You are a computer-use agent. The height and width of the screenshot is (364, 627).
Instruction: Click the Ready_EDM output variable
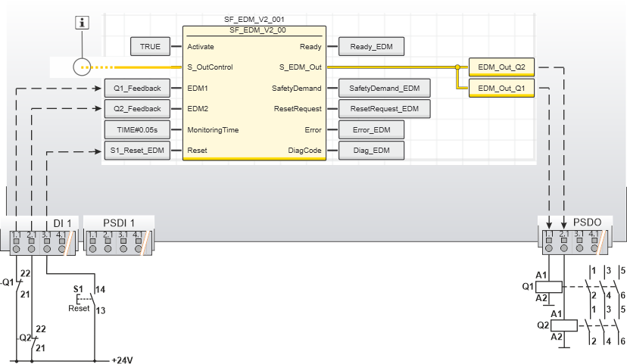point(371,46)
